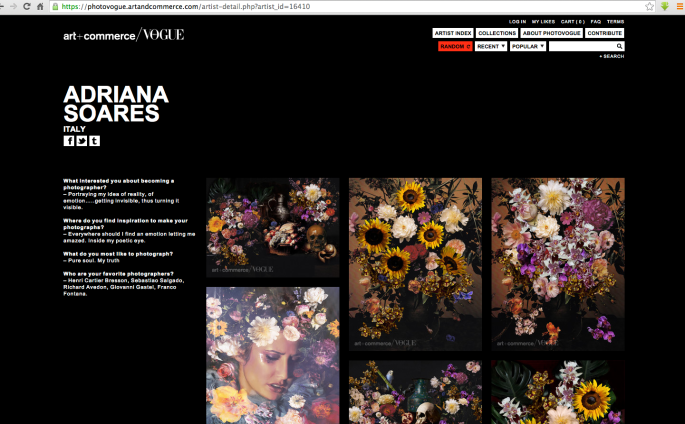Reload the page in the browser
The image size is (685, 424).
point(25,6)
